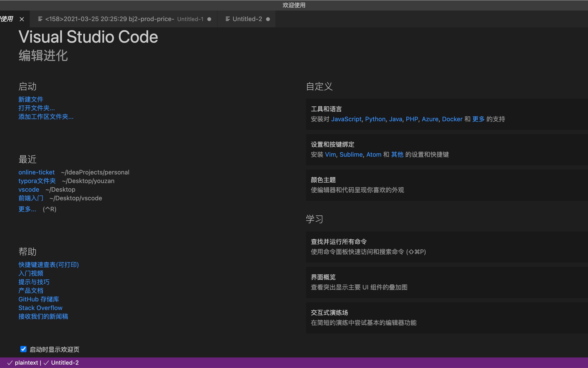Switch to the Untitled-1 tab
Viewport: 588px width, 368px height.
click(x=123, y=19)
